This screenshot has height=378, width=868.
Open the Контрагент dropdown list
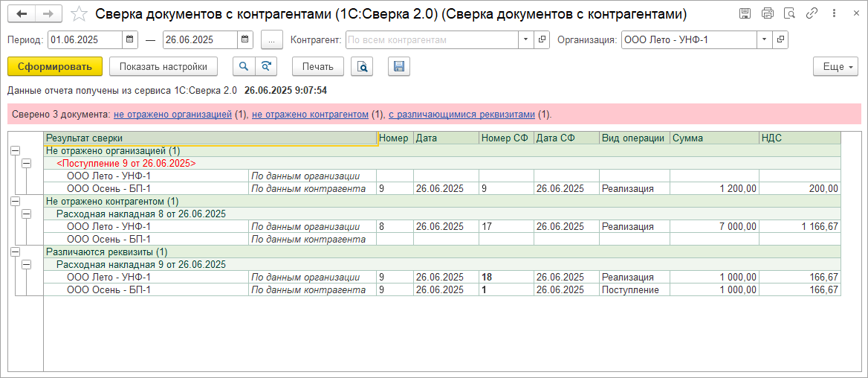pos(525,39)
